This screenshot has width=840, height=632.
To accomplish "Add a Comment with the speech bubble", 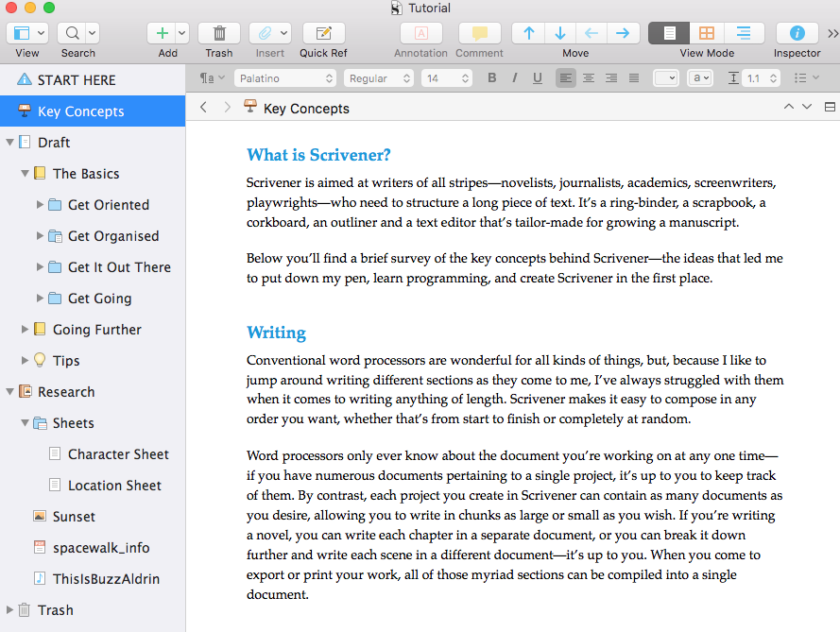I will pyautogui.click(x=479, y=33).
